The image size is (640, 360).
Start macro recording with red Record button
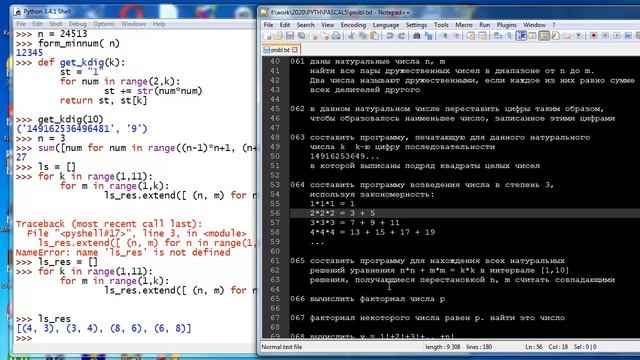(x=593, y=36)
